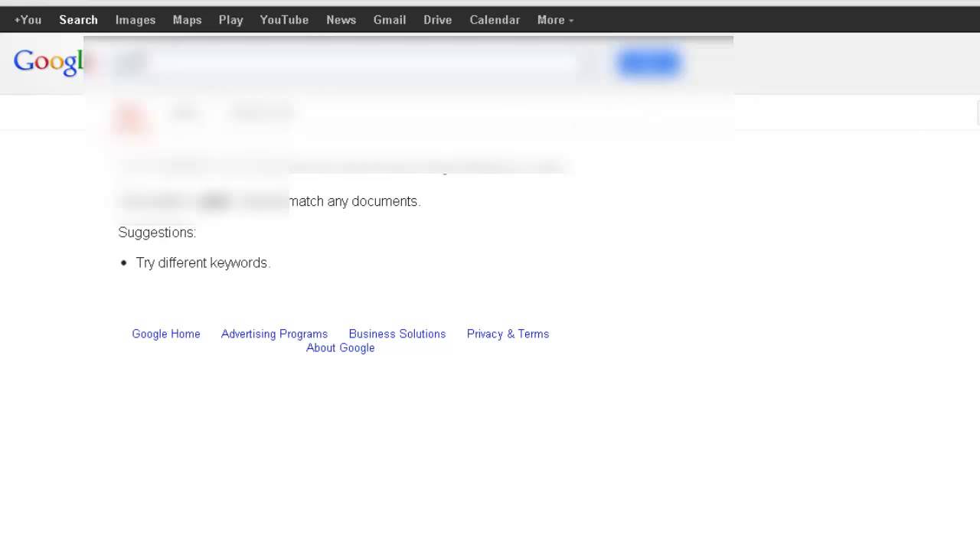The width and height of the screenshot is (980, 551).
Task: Click the text 'match any documents.'
Action: [x=354, y=201]
